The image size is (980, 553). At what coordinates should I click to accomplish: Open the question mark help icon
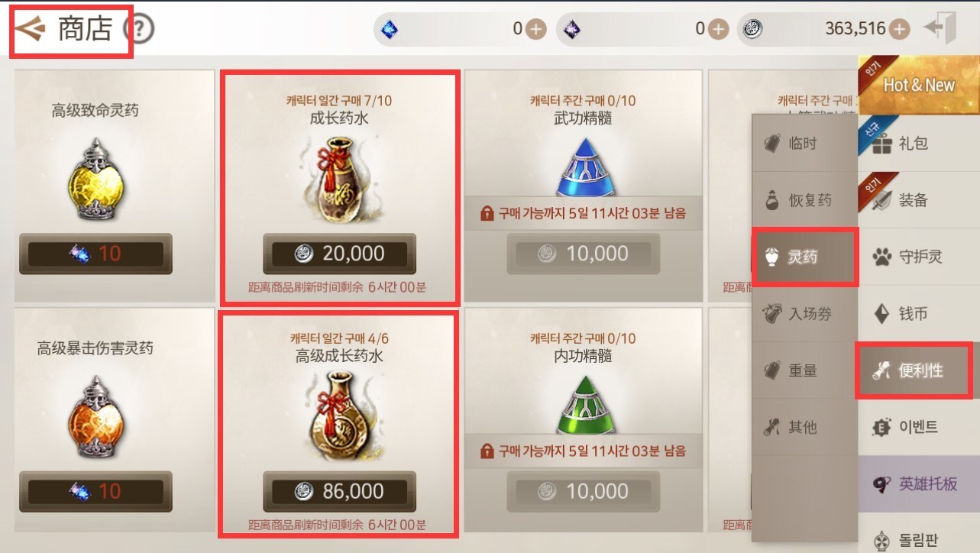139,30
